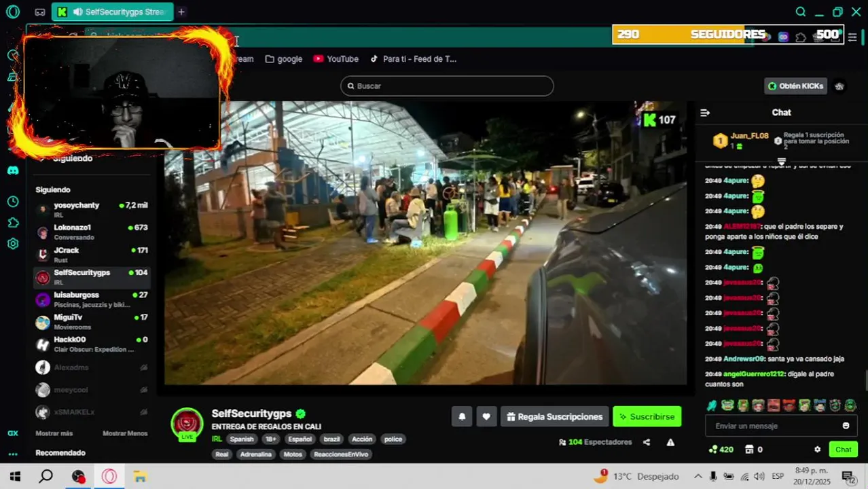Click the Regala Suscripciones button
The width and height of the screenshot is (868, 489).
[554, 416]
